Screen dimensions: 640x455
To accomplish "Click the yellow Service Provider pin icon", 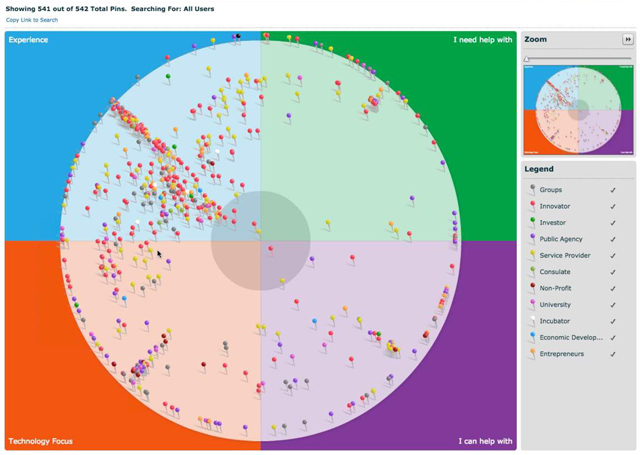I will 533,255.
